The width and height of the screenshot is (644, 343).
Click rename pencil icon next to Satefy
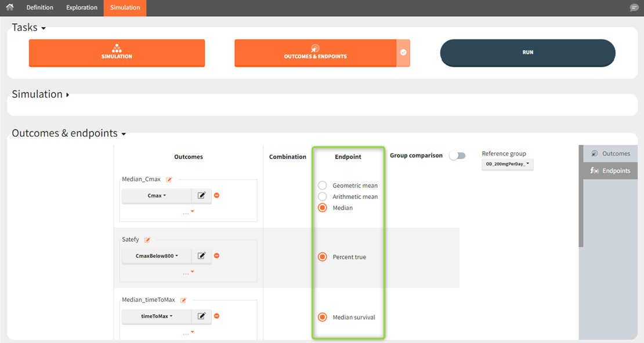click(x=147, y=240)
